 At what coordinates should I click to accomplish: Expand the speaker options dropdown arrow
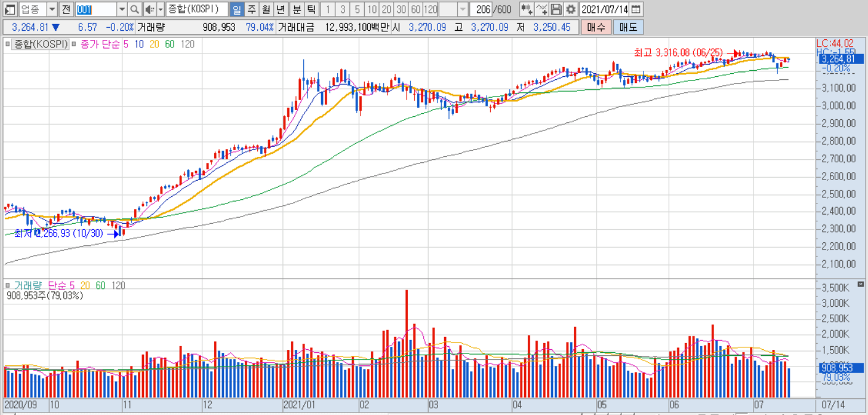coord(161,9)
